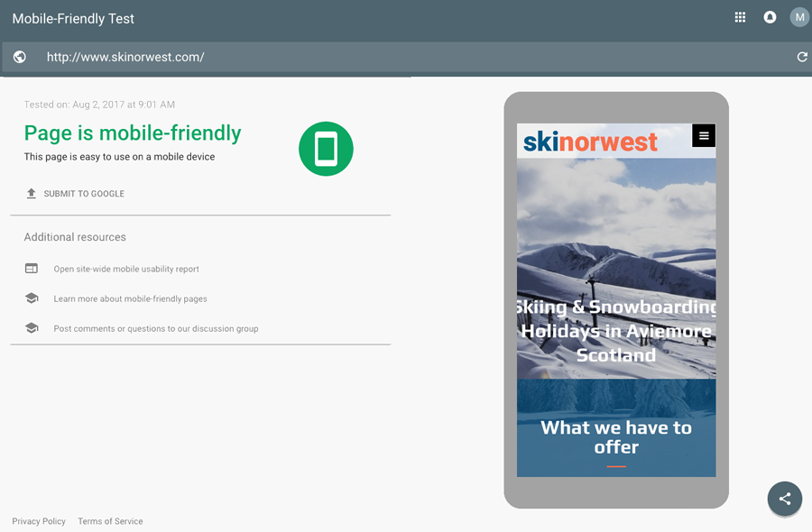
Task: Open the Terms of Service link
Action: (x=110, y=521)
